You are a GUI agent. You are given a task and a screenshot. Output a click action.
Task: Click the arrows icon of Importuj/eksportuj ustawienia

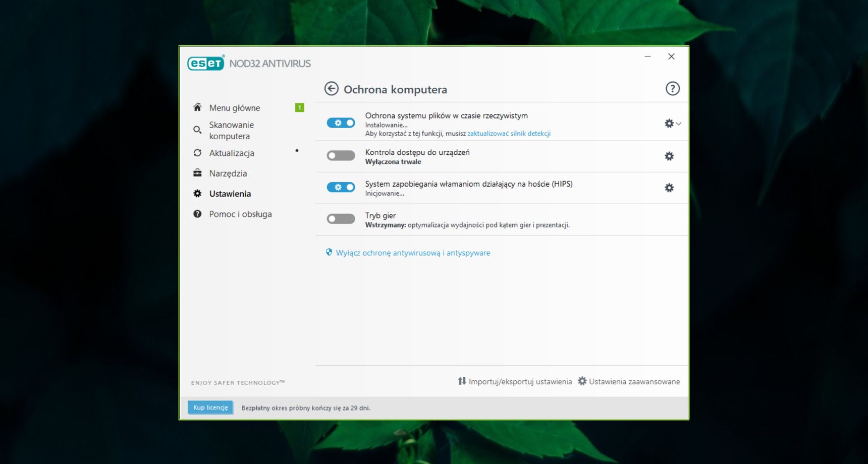462,381
